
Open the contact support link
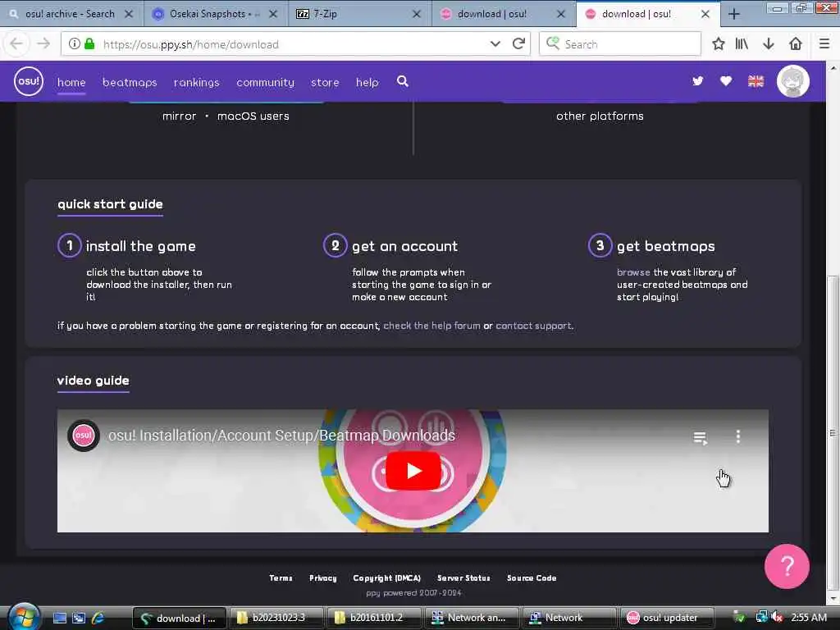pyautogui.click(x=533, y=326)
